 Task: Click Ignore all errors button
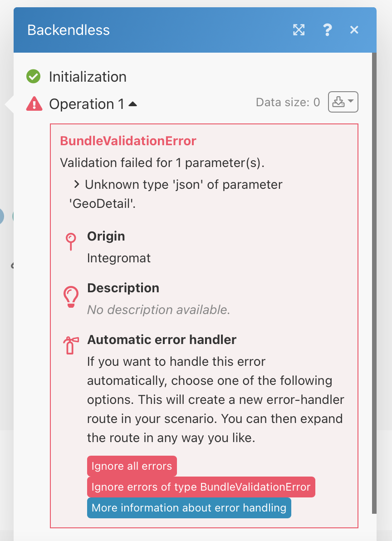132,466
